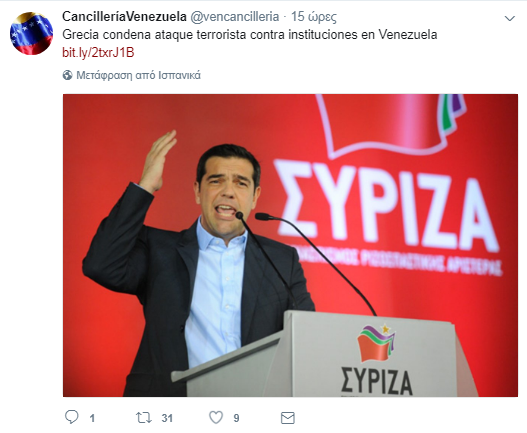Open CancilleríaVenezuela profile name

pyautogui.click(x=124, y=16)
